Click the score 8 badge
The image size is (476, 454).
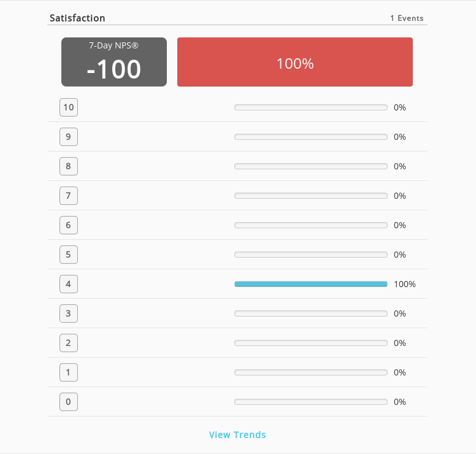click(x=69, y=166)
